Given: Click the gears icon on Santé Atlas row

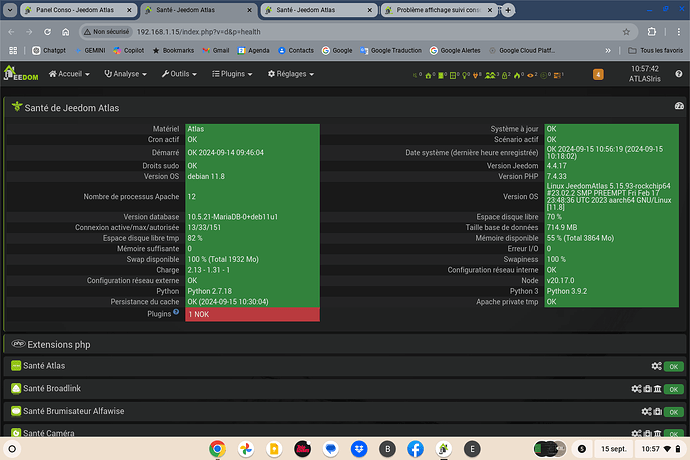Looking at the screenshot, I should click(656, 366).
